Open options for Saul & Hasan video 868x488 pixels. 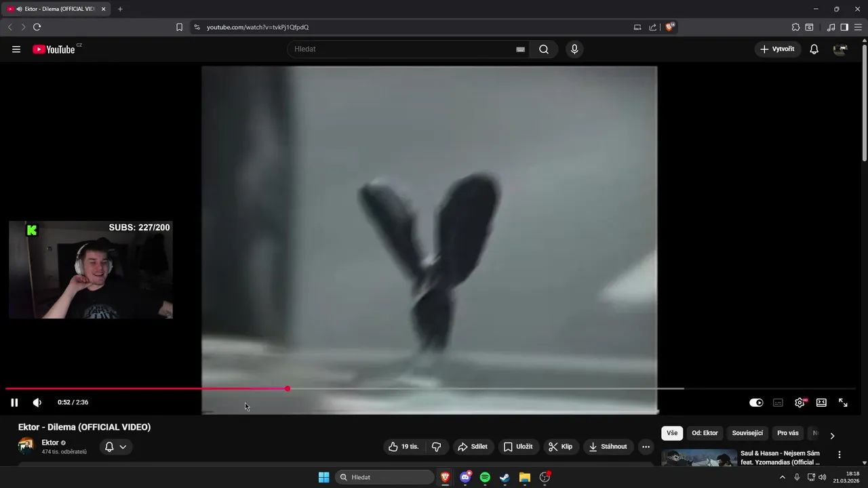[840, 455]
